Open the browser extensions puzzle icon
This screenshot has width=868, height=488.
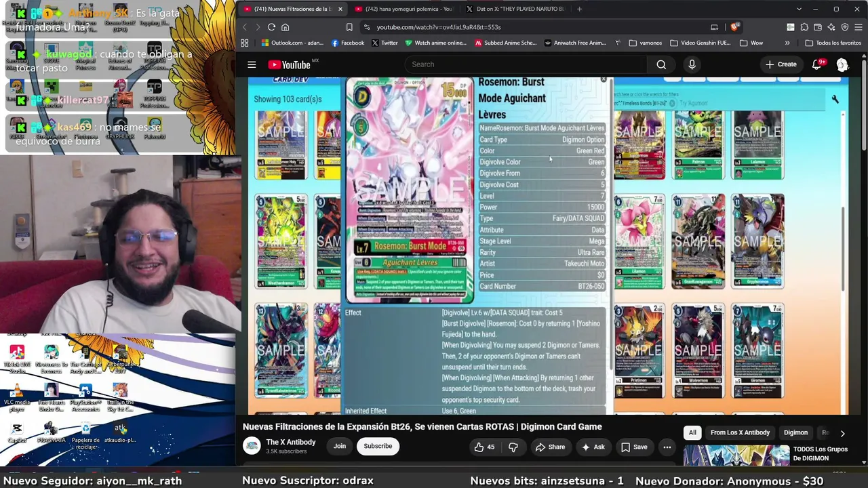(x=804, y=27)
